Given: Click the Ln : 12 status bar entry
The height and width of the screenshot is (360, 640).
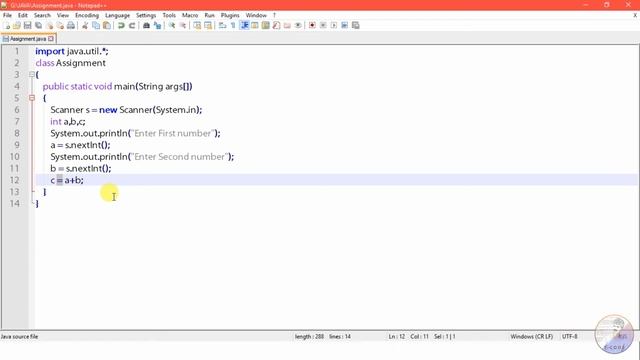Looking at the screenshot, I should click(x=396, y=336).
